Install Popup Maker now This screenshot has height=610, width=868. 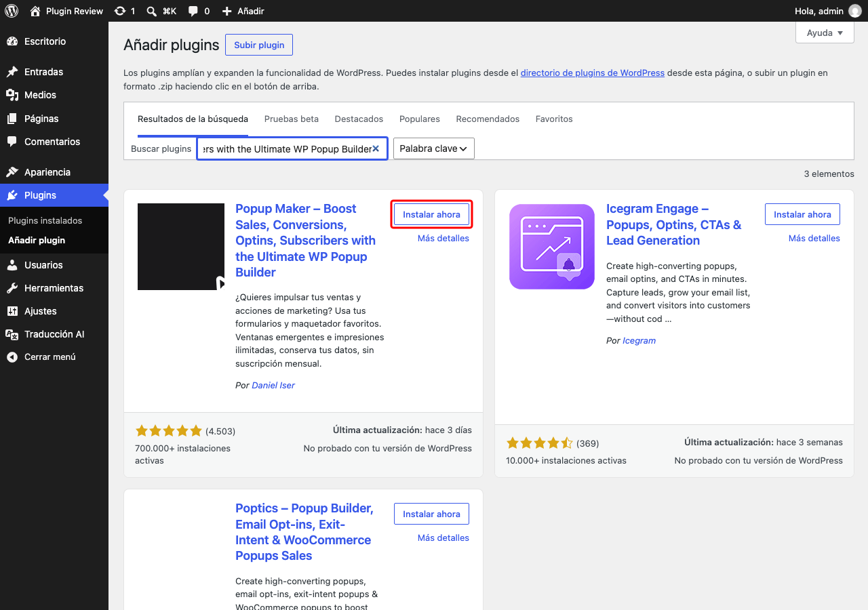pyautogui.click(x=431, y=214)
